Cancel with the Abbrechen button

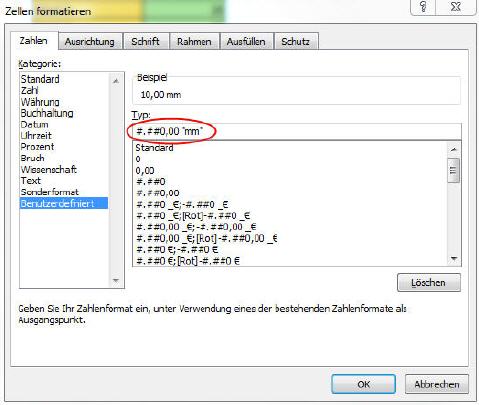[x=437, y=384]
